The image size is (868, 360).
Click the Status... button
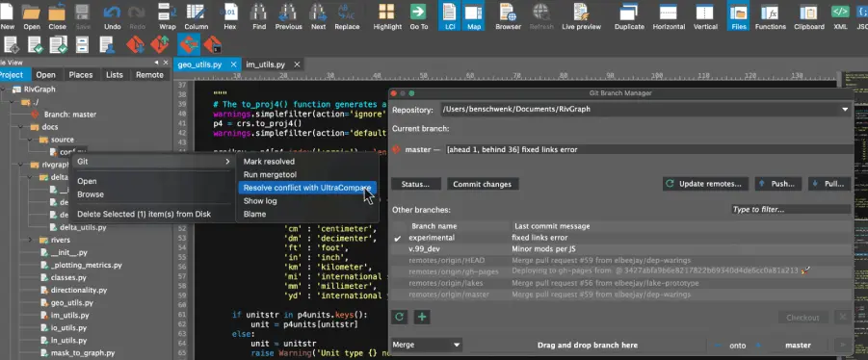tap(416, 184)
